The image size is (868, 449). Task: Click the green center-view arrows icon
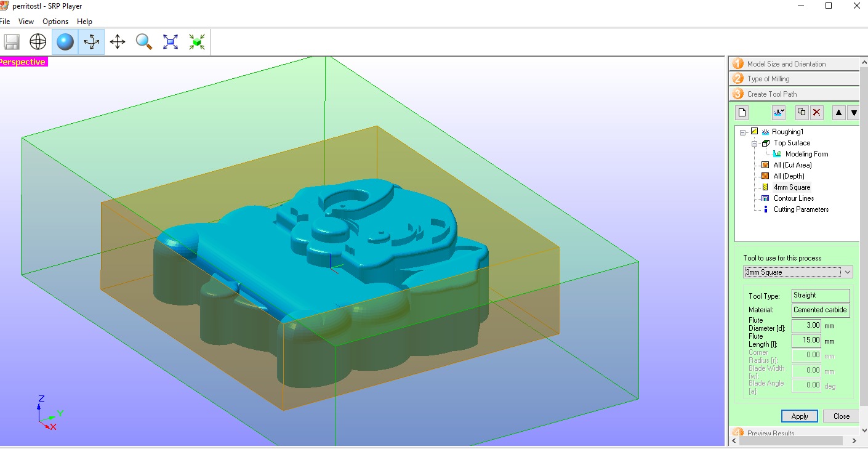(197, 42)
